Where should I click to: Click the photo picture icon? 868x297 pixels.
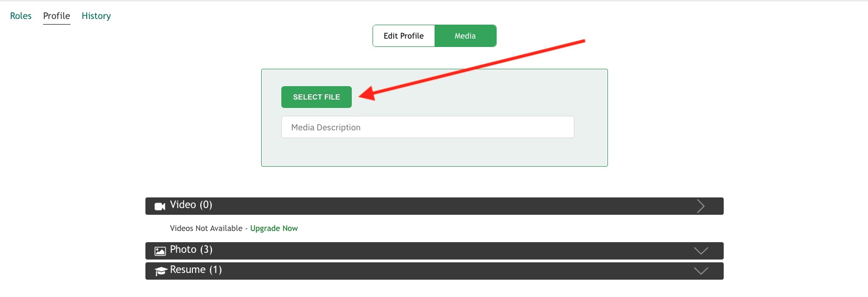160,251
